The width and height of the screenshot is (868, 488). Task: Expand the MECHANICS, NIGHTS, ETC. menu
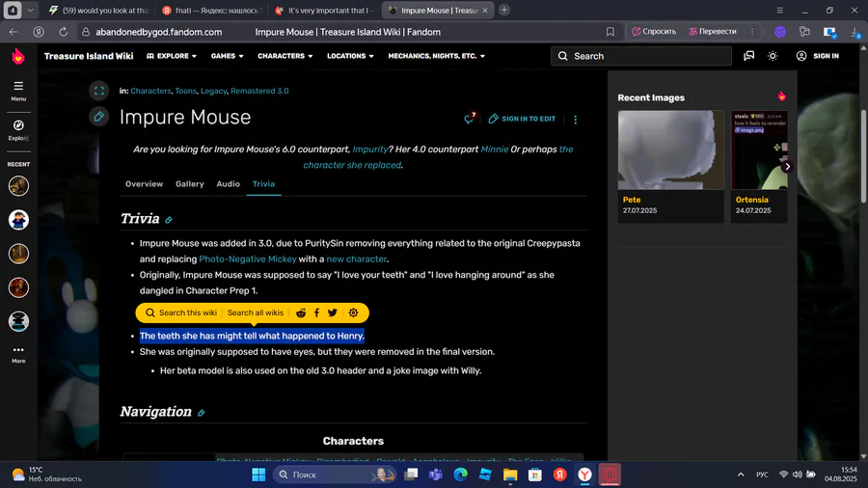pos(436,56)
